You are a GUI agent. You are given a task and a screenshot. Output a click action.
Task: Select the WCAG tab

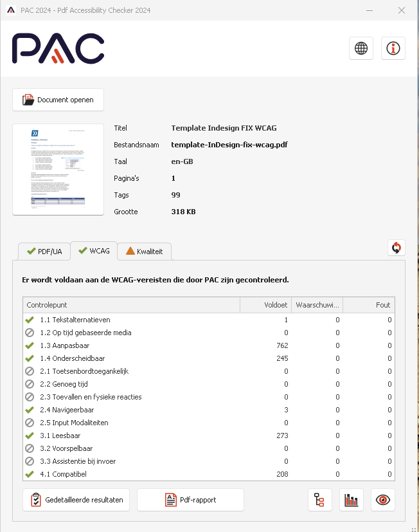(x=94, y=251)
